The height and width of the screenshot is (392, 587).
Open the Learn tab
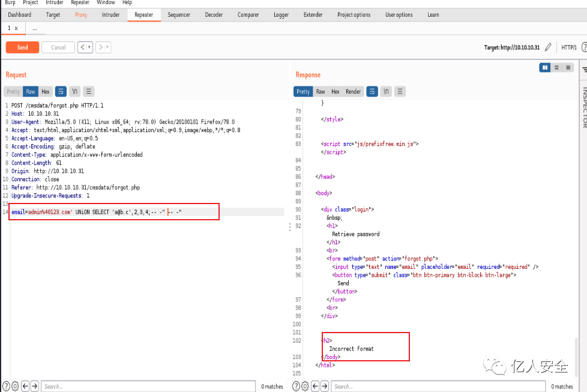[433, 15]
